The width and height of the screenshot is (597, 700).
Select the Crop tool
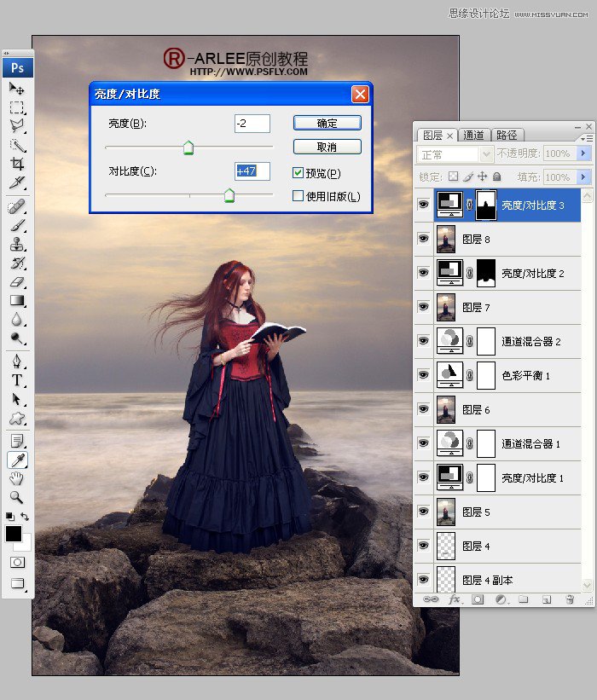tap(17, 164)
